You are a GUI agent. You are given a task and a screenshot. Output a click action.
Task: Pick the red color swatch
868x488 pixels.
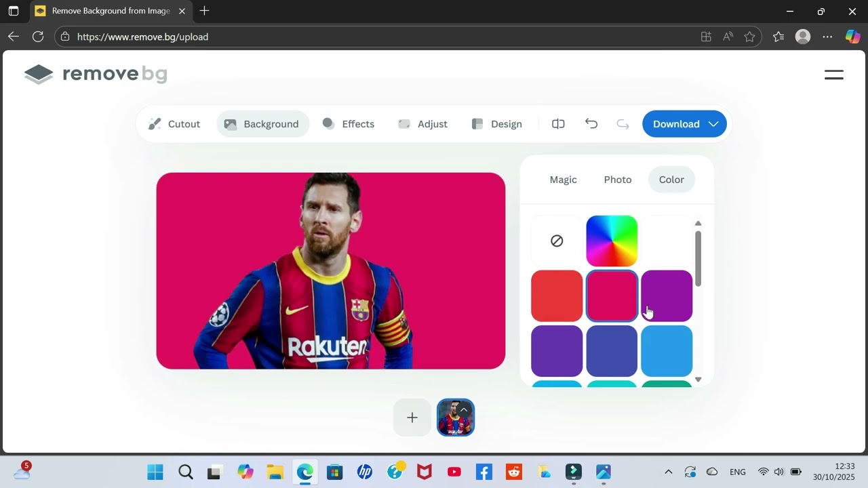pos(557,296)
